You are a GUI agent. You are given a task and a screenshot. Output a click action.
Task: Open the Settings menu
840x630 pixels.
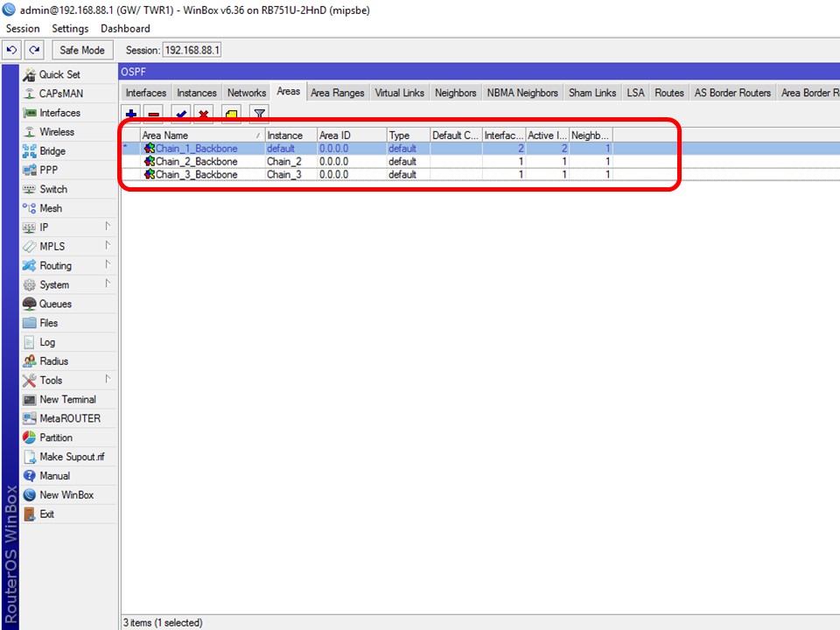point(70,28)
